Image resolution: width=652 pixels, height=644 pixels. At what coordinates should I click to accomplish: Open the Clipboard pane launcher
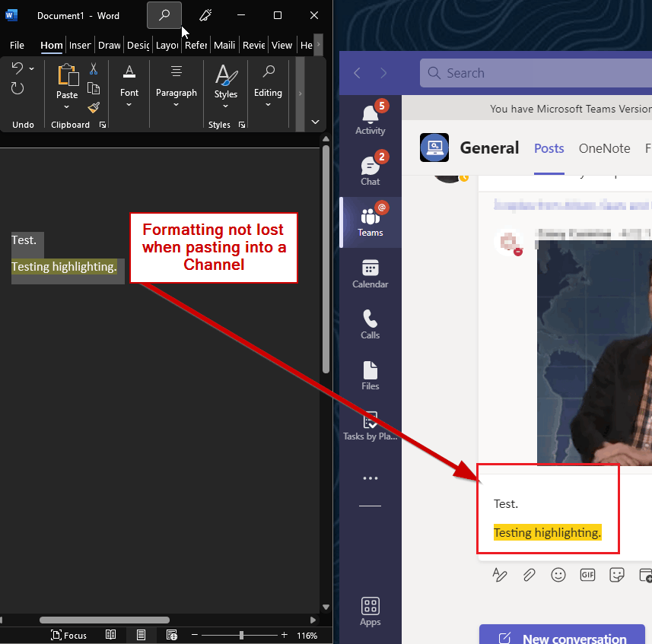(x=103, y=125)
